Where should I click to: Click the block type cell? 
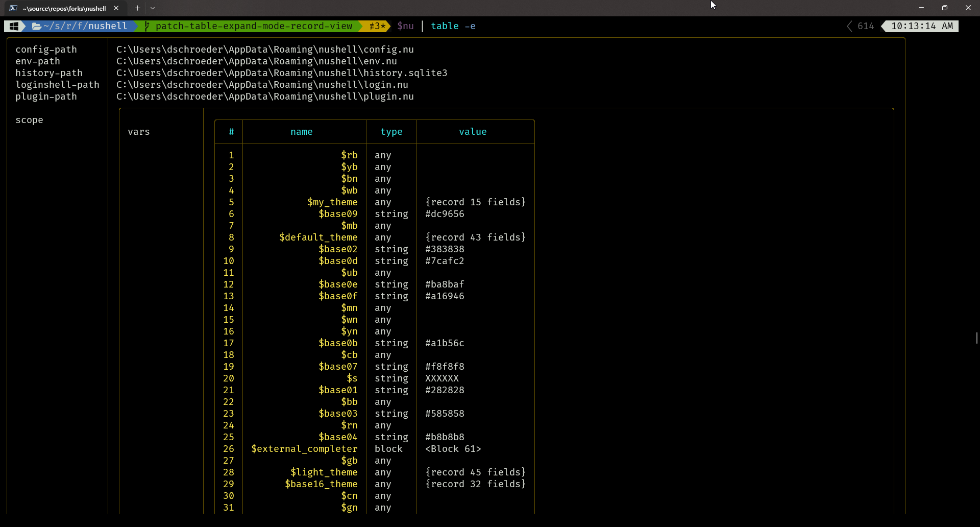click(388, 449)
